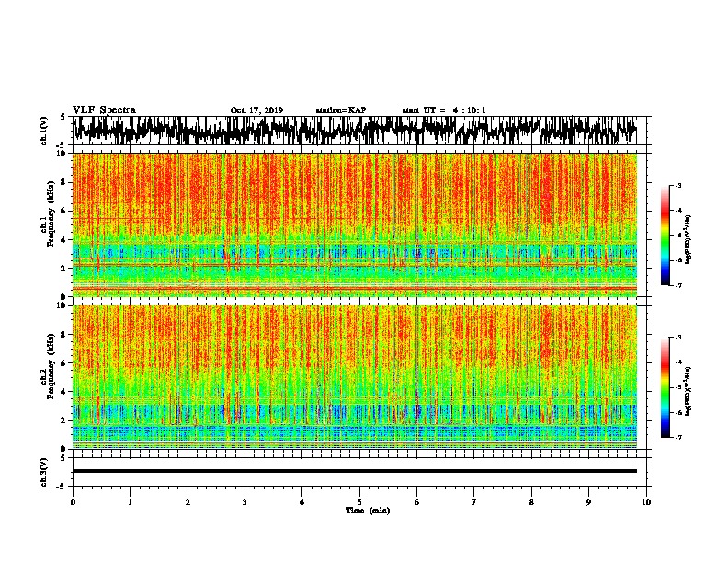
Task: Click the '-5' label on ch.1 colorbar
Action: point(677,236)
